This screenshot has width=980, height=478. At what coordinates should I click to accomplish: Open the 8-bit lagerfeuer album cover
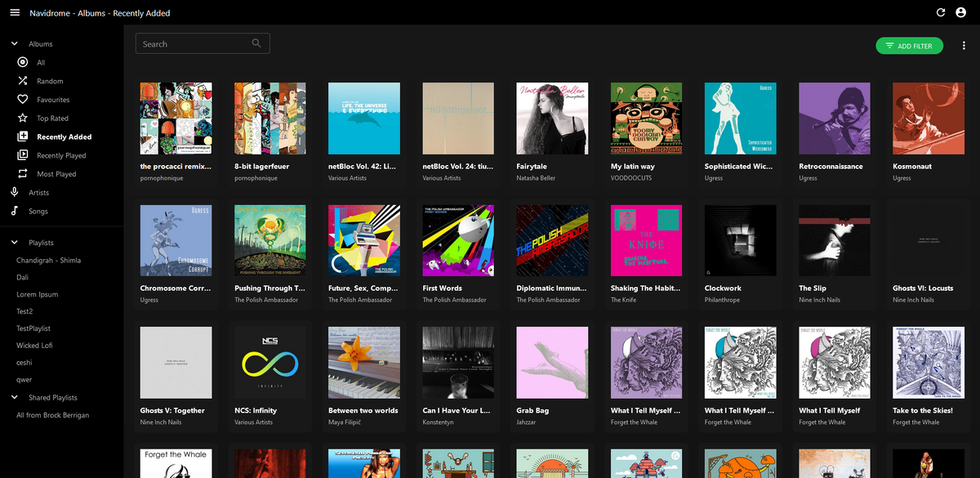[270, 118]
